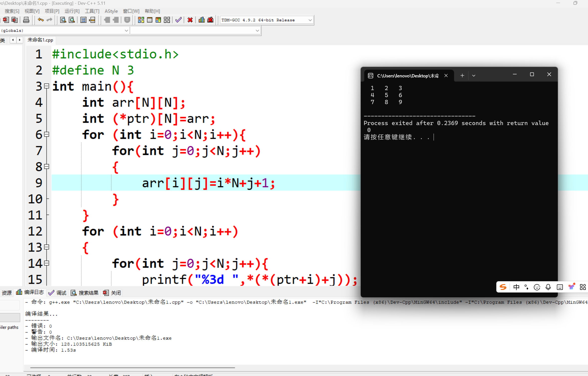The height and width of the screenshot is (376, 588).
Task: Click the Syntax check checkmark icon
Action: coord(178,20)
